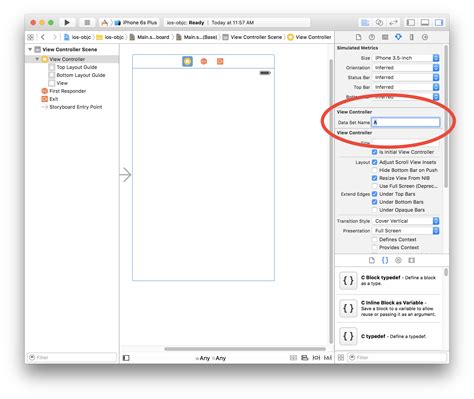The image size is (474, 399).
Task: Open the Align constraints menu
Action: pyautogui.click(x=304, y=358)
